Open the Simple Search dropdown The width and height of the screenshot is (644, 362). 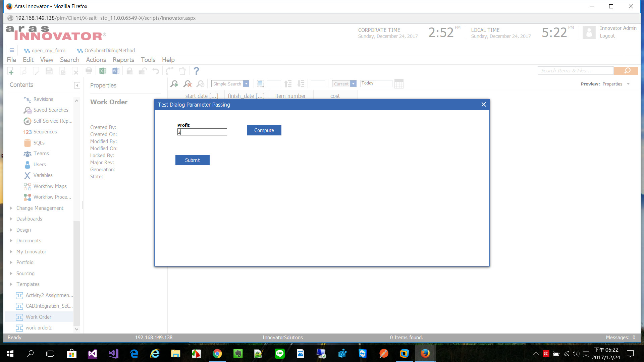coord(246,84)
